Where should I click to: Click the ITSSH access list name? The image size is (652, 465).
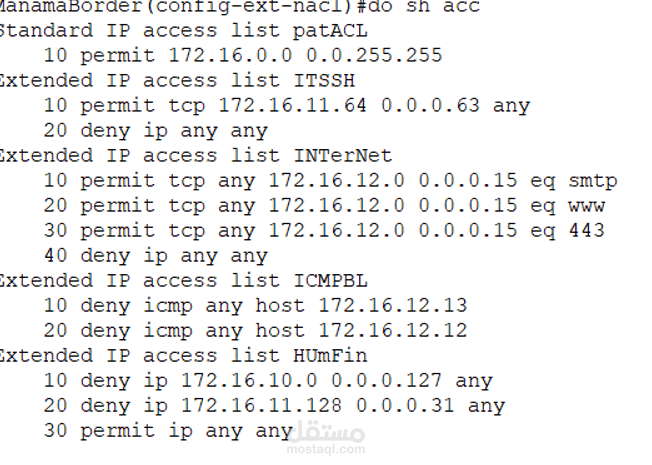click(x=324, y=81)
